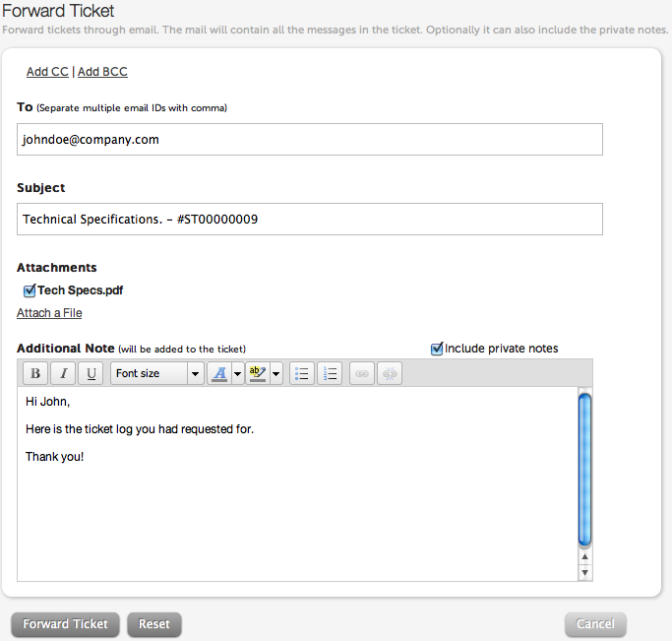672x641 pixels.
Task: Click the text highlight color icon
Action: [258, 374]
